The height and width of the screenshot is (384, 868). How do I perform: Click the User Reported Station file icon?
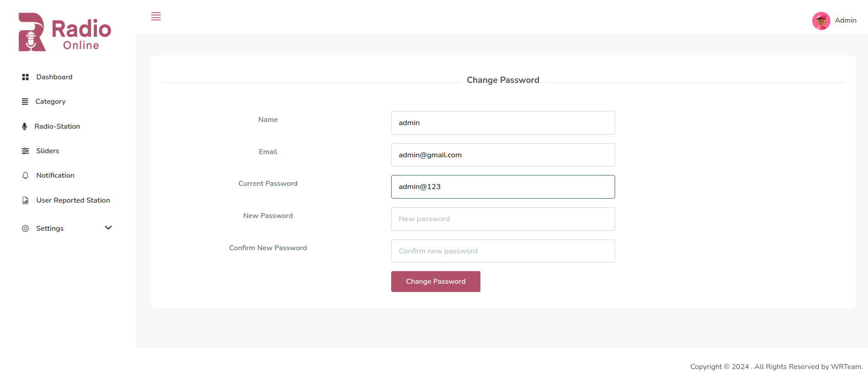point(25,200)
